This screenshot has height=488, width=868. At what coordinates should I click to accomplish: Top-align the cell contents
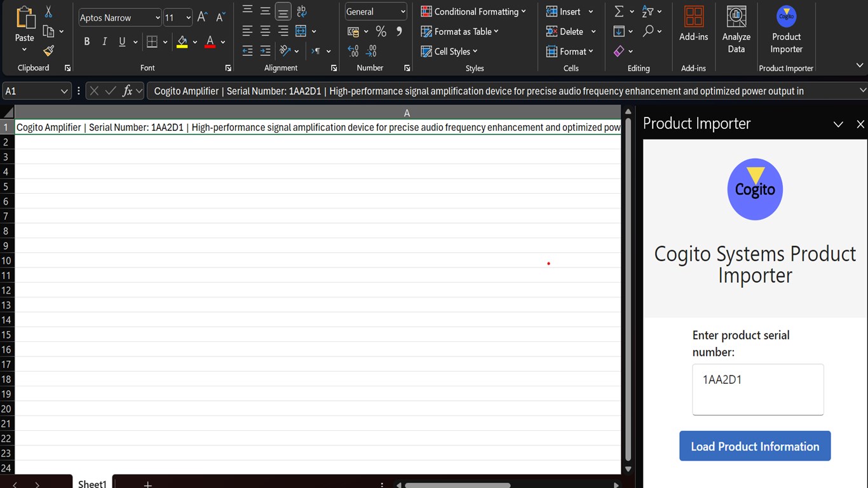coord(247,10)
